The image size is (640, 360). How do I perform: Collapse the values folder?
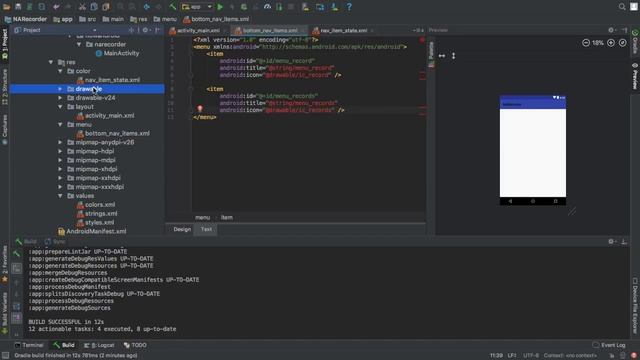(x=60, y=196)
